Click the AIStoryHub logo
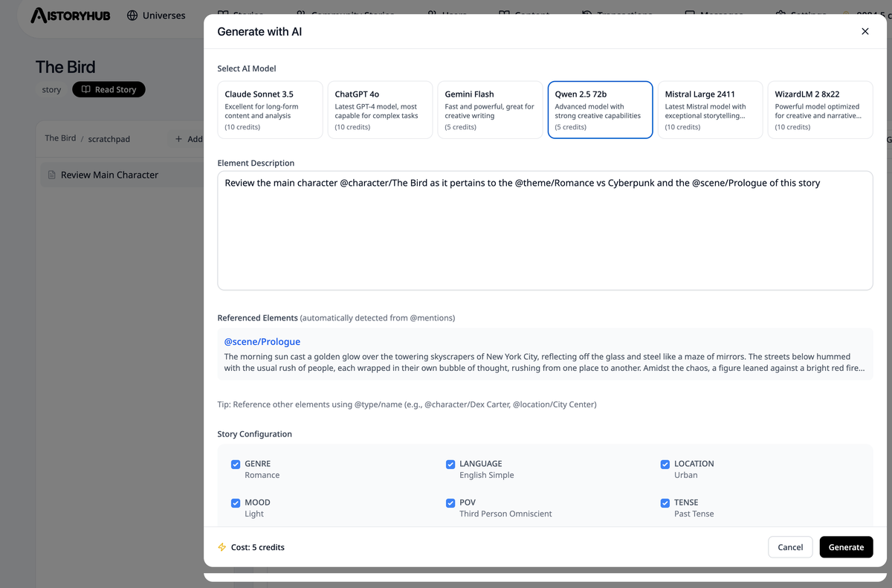 click(71, 15)
